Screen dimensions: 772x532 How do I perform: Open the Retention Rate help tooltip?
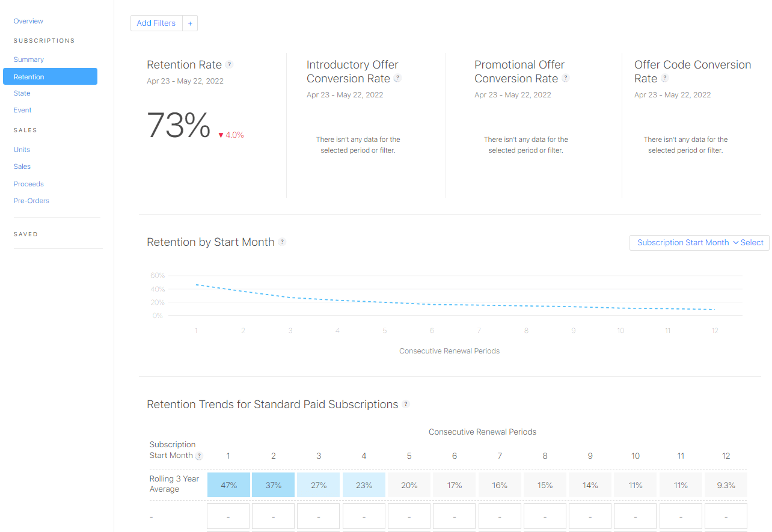pyautogui.click(x=229, y=64)
